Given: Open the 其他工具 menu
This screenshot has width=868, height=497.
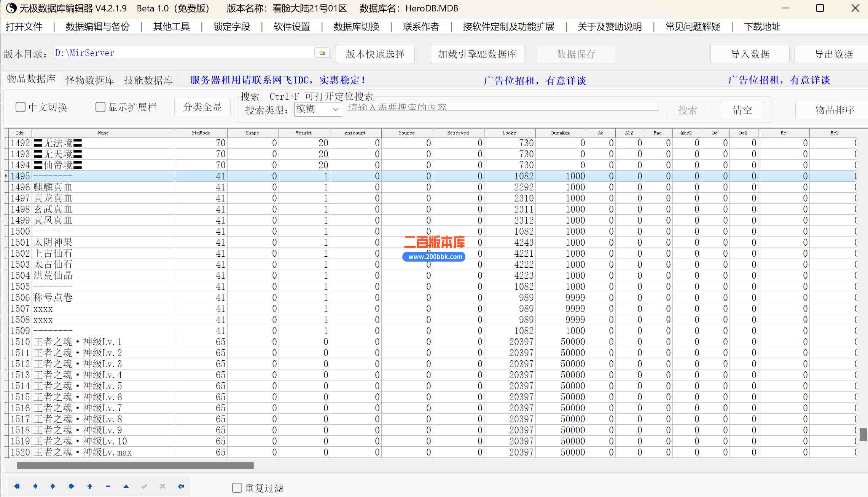Looking at the screenshot, I should (x=171, y=27).
